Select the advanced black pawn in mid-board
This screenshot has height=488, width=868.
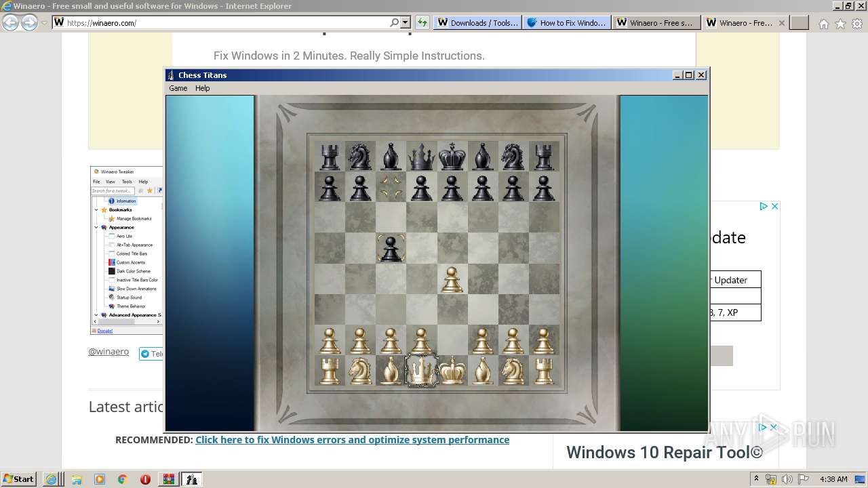click(391, 248)
